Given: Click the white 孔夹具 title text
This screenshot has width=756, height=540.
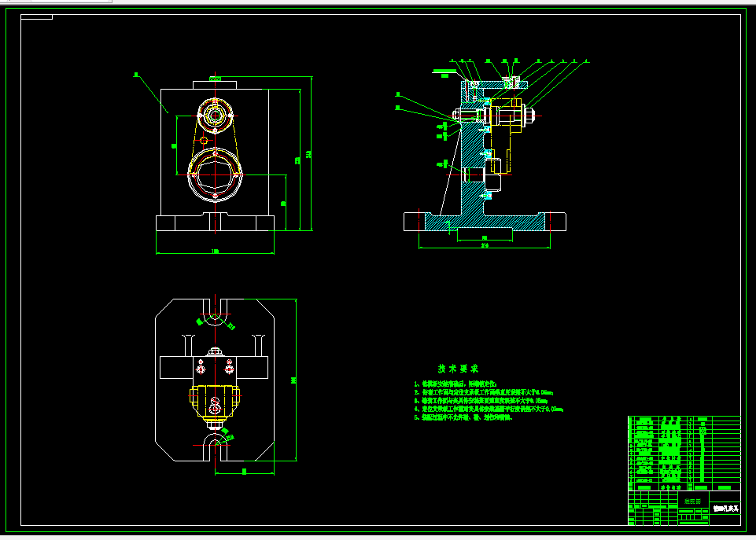Looking at the screenshot, I should click(725, 509).
